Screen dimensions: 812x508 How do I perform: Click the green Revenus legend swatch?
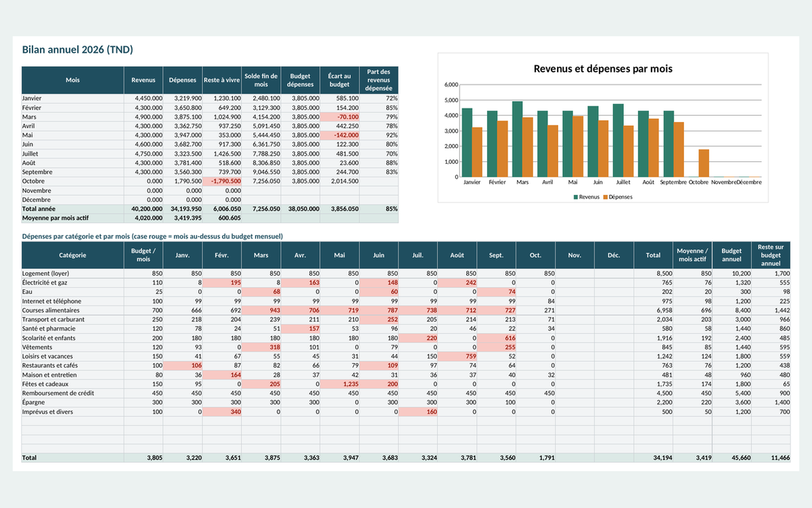point(577,196)
